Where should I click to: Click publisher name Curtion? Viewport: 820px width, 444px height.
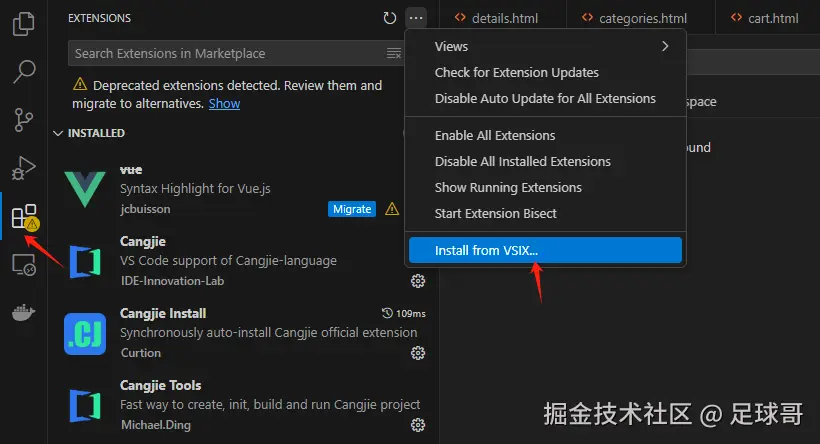141,353
